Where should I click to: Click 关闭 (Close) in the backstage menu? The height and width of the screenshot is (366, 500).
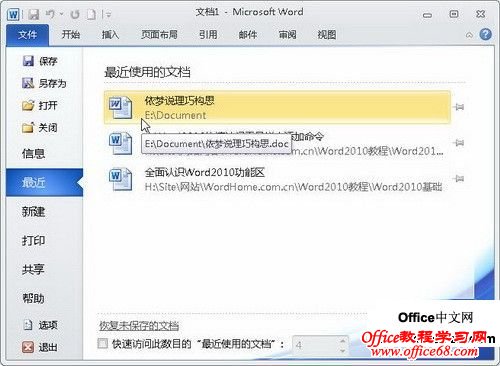tap(40, 127)
